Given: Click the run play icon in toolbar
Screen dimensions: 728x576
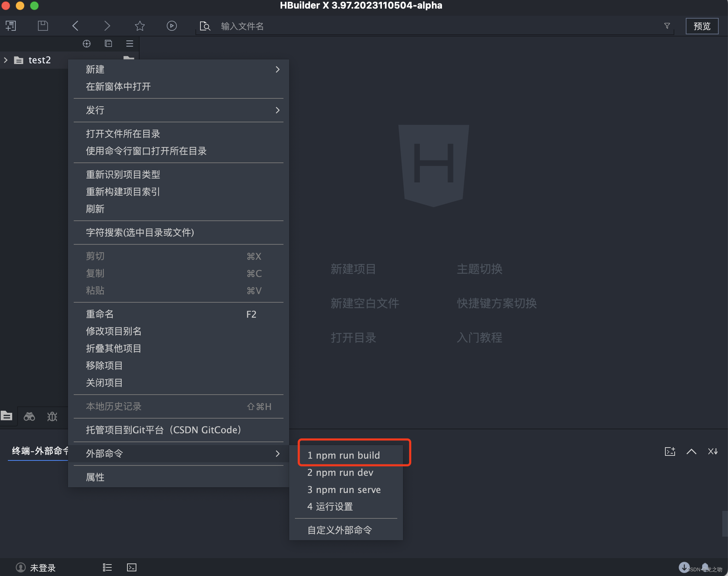Looking at the screenshot, I should click(172, 26).
